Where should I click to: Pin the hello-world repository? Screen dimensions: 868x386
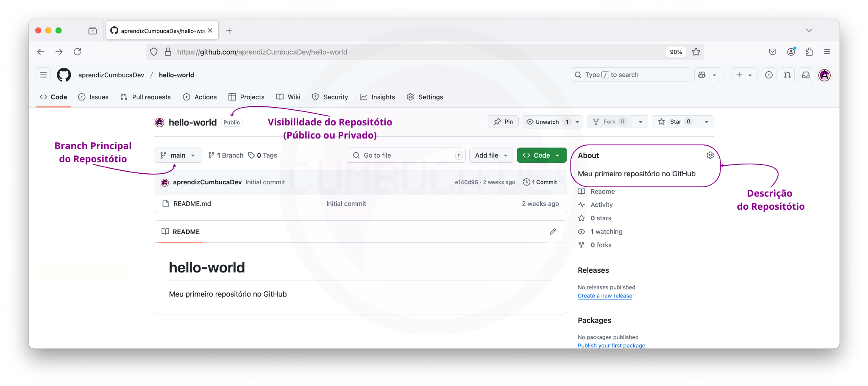(503, 122)
